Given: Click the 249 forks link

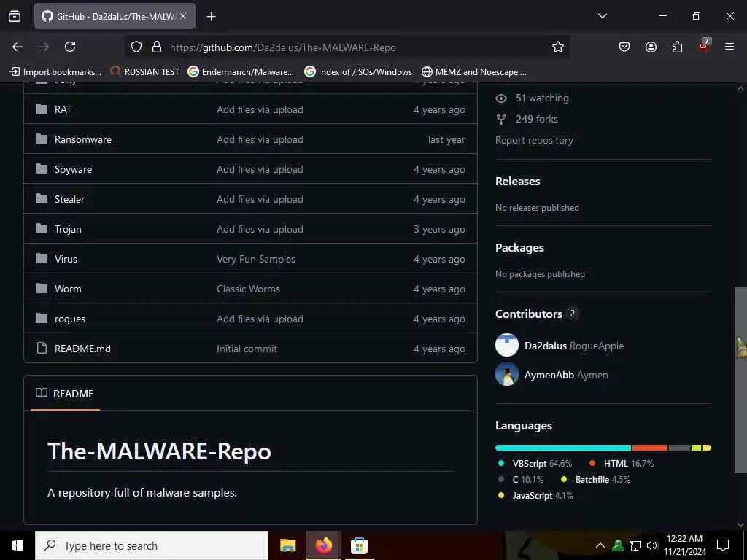Looking at the screenshot, I should click(x=536, y=119).
